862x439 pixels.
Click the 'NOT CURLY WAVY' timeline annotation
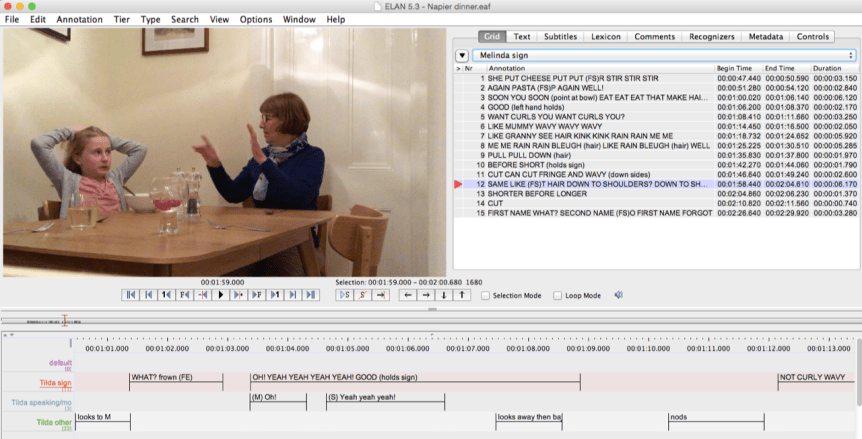(815, 378)
